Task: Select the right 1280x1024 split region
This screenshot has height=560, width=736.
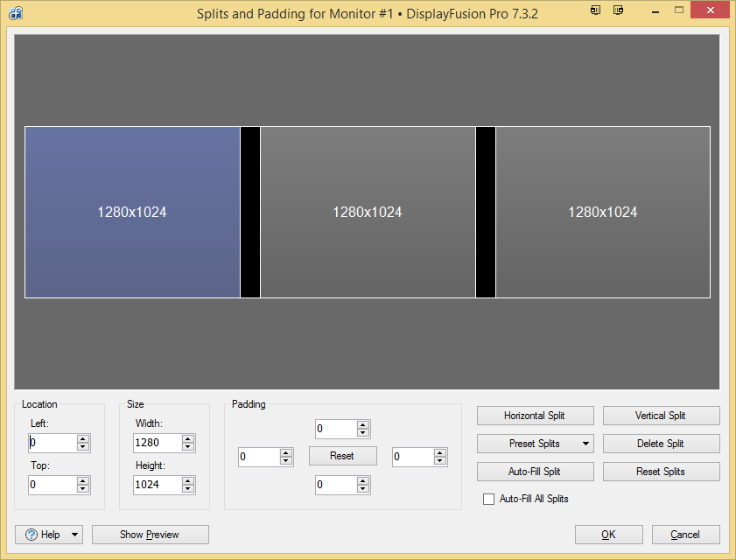Action: tap(603, 212)
